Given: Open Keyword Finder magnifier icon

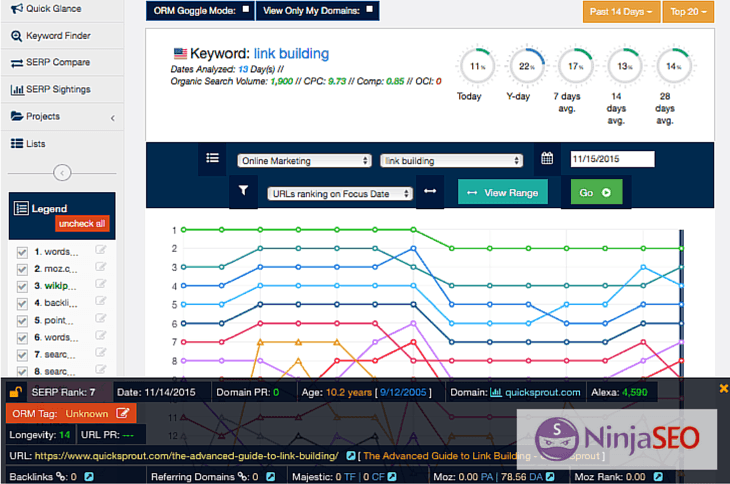Looking at the screenshot, I should tap(16, 36).
